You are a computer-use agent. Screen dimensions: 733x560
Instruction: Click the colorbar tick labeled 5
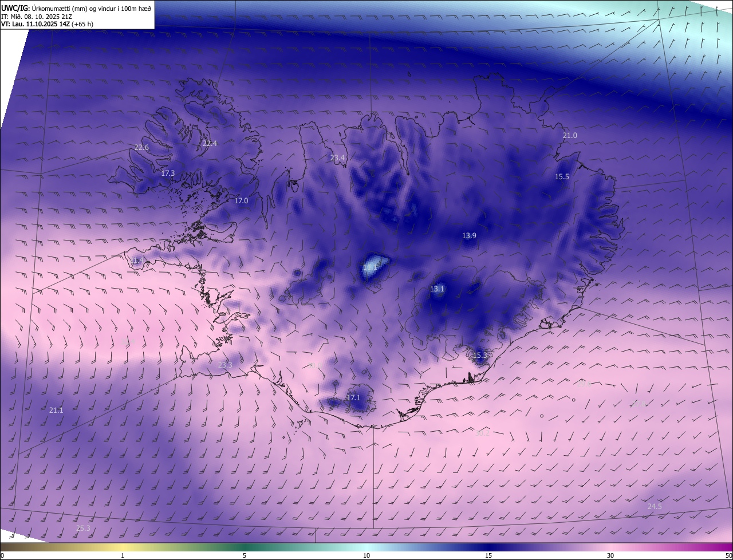tap(245, 555)
